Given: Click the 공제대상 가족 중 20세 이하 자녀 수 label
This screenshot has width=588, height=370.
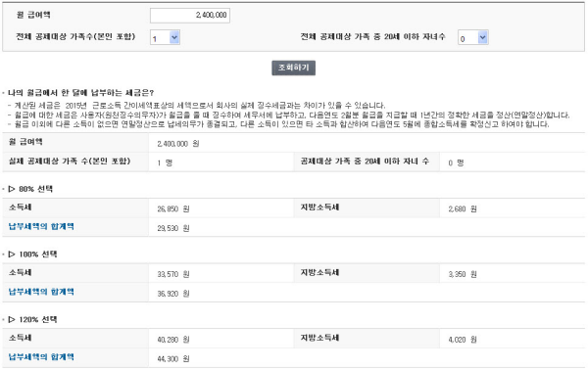Looking at the screenshot, I should tap(365, 161).
